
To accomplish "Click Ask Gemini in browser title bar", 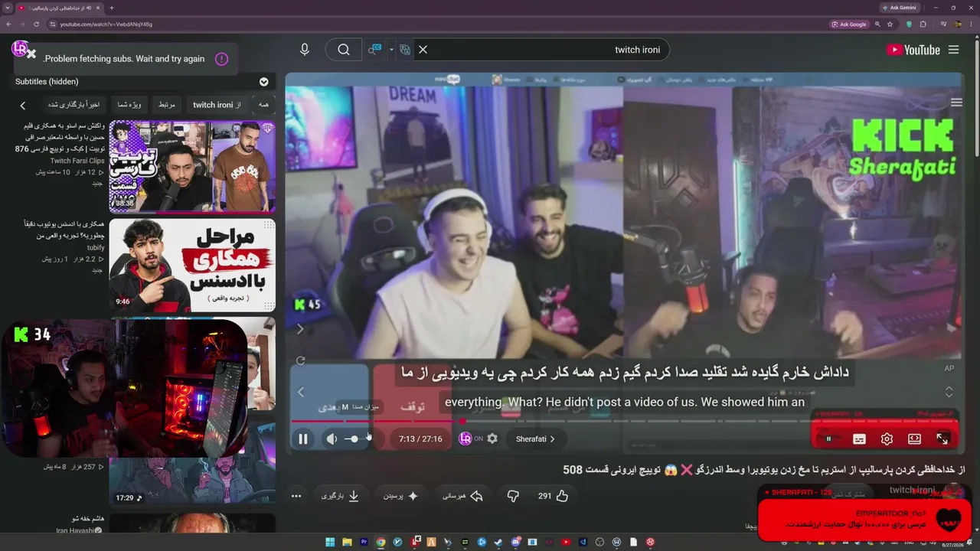I will click(x=899, y=8).
